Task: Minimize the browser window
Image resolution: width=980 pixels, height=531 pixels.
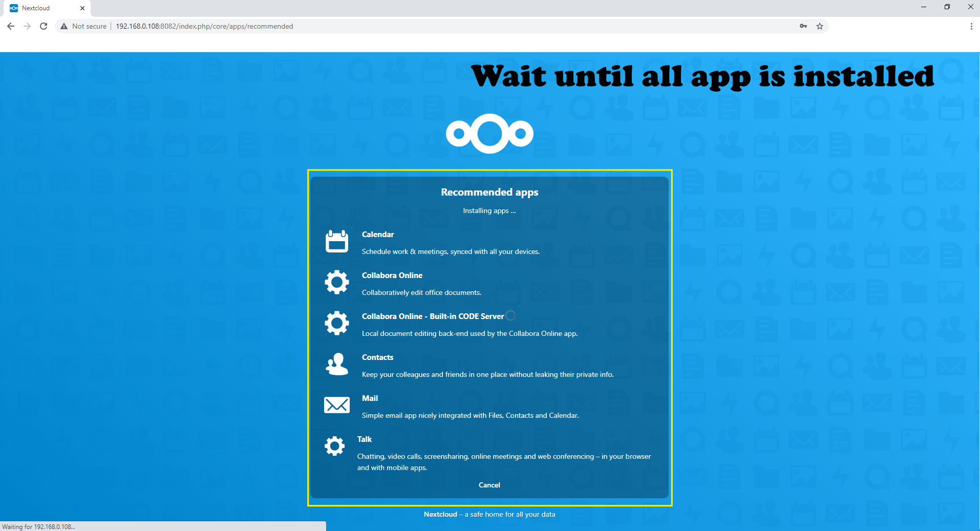Action: [924, 7]
